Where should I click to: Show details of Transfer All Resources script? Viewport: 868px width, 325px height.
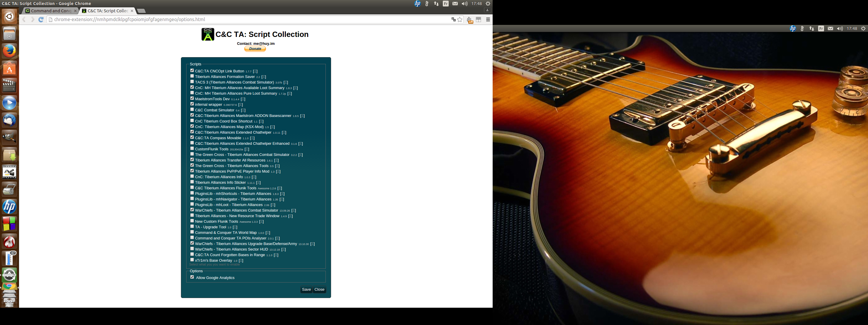(276, 160)
